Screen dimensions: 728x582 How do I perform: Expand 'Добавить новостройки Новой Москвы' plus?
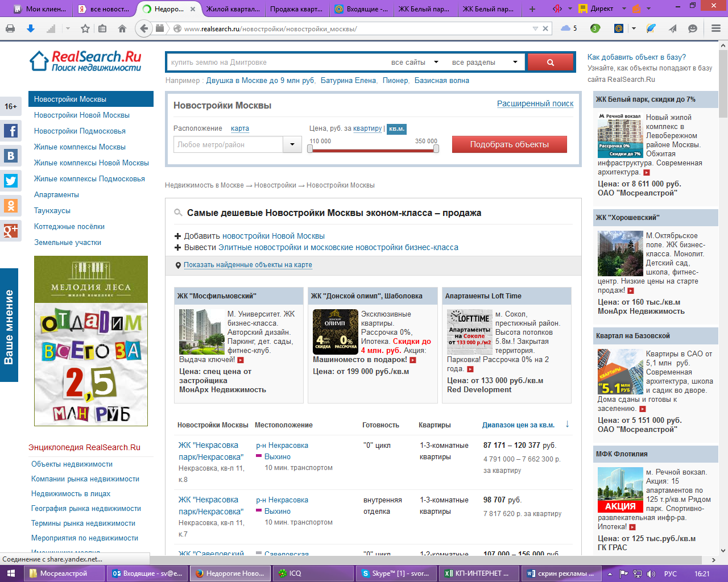pos(178,236)
